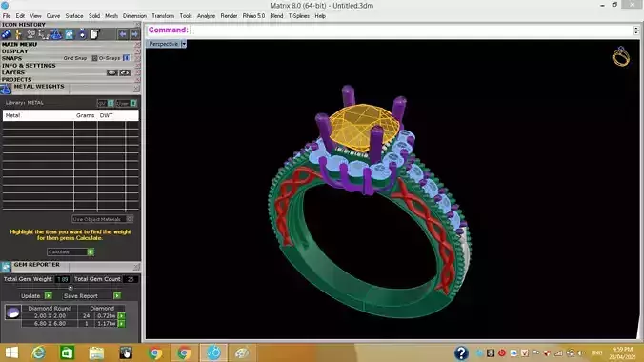Viewport: 644px width, 362px height.
Task: Click the 0.72tw weight cell
Action: pyautogui.click(x=107, y=316)
